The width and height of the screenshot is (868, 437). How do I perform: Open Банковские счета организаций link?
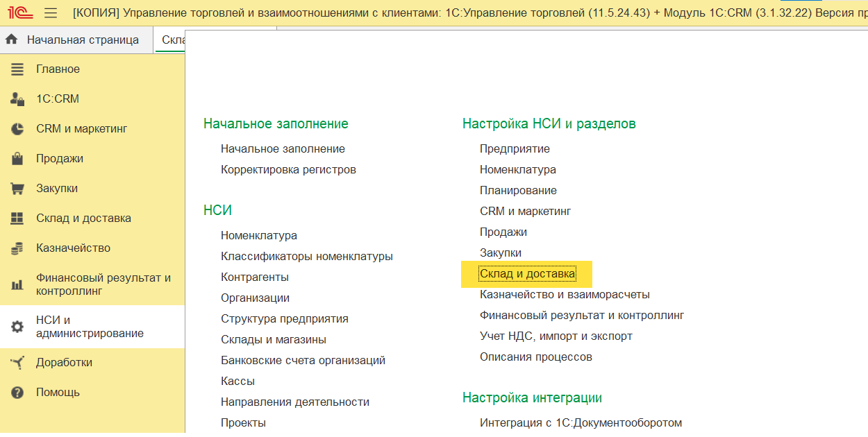(303, 361)
